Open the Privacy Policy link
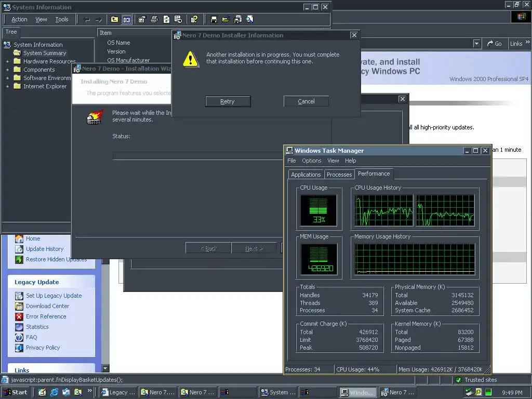This screenshot has height=399, width=532. 43,348
